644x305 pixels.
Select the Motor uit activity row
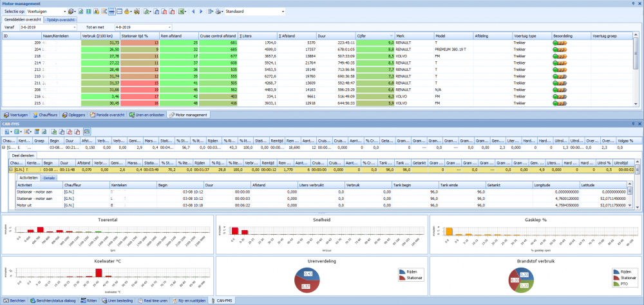pos(320,204)
